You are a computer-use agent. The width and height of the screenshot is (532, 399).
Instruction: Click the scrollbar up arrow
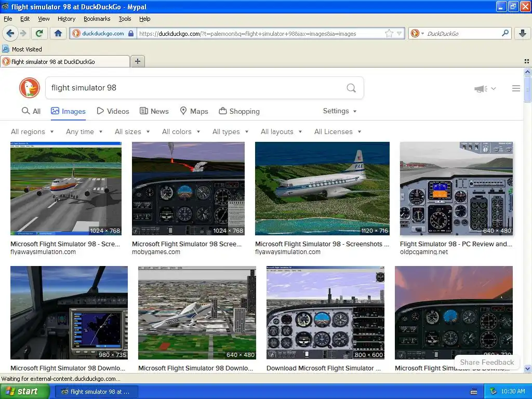pos(527,72)
